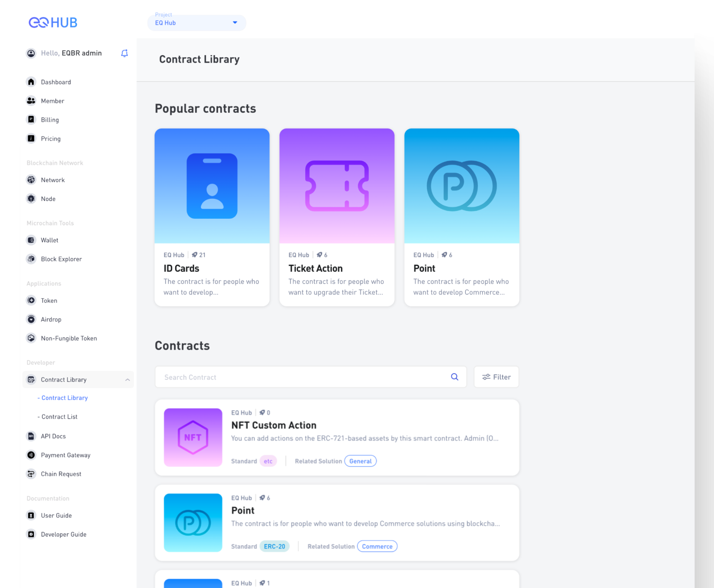Image resolution: width=714 pixels, height=588 pixels.
Task: Open the Ticket Action contract card
Action: coord(337,217)
